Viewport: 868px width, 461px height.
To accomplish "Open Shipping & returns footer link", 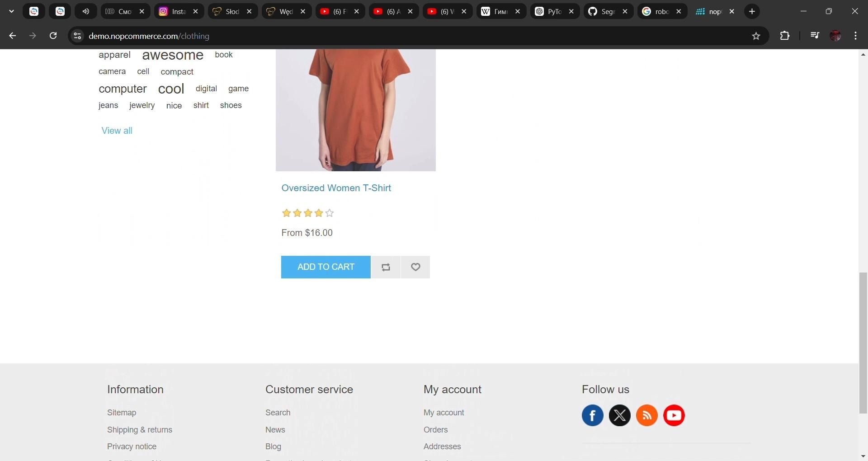I will (140, 430).
